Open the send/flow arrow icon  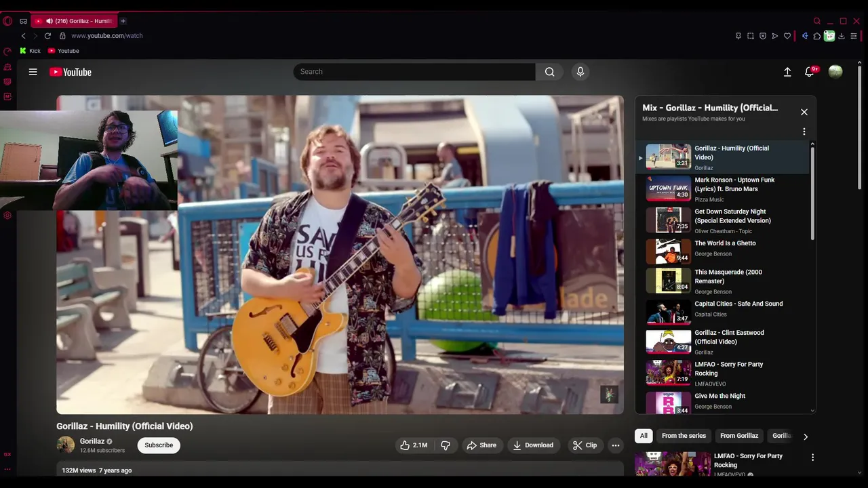(x=775, y=36)
